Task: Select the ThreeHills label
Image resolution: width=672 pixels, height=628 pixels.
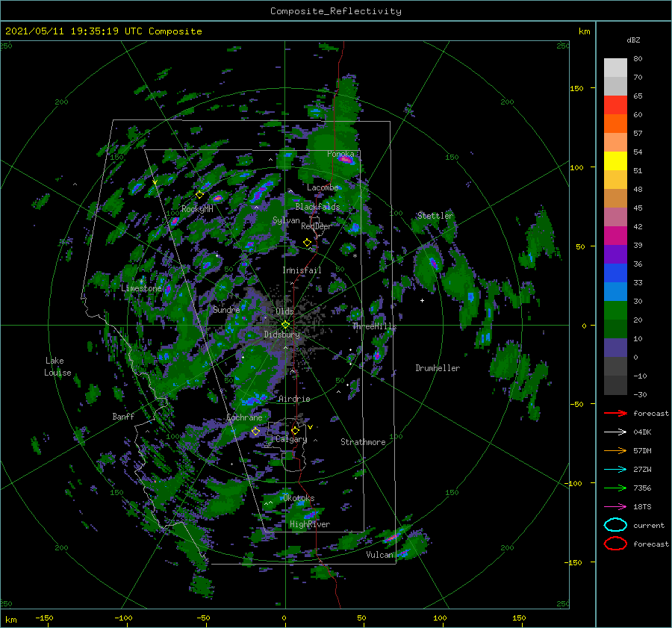Action: pos(374,326)
